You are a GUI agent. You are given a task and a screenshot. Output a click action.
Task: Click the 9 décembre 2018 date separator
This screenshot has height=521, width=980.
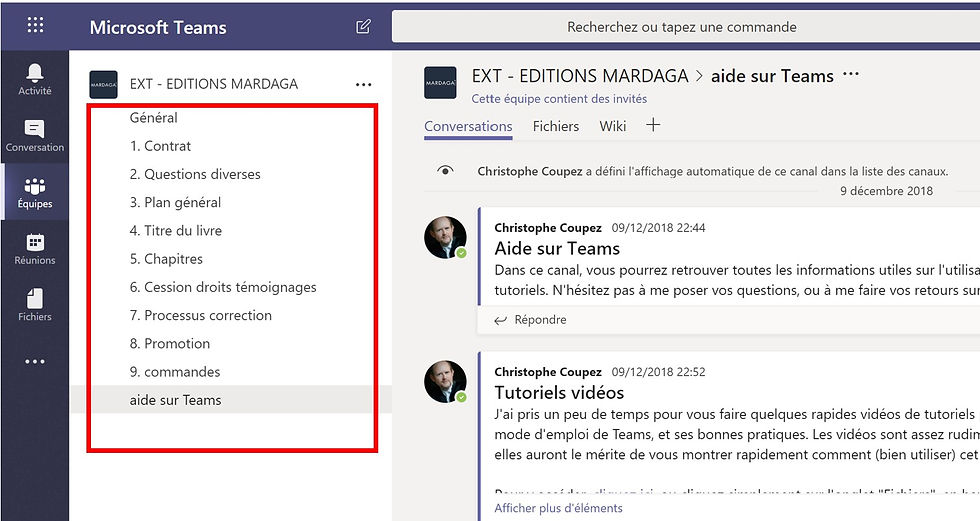(886, 191)
